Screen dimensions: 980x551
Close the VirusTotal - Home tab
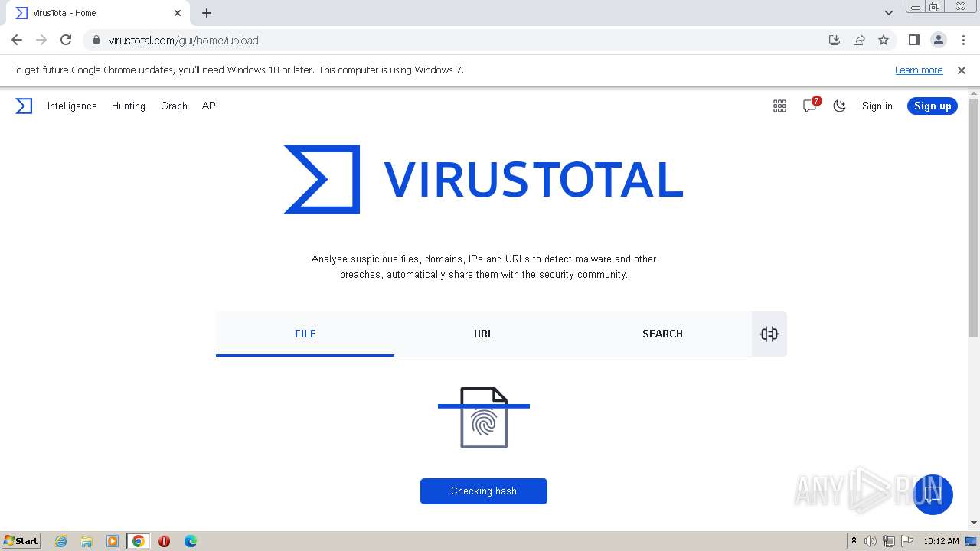[178, 13]
